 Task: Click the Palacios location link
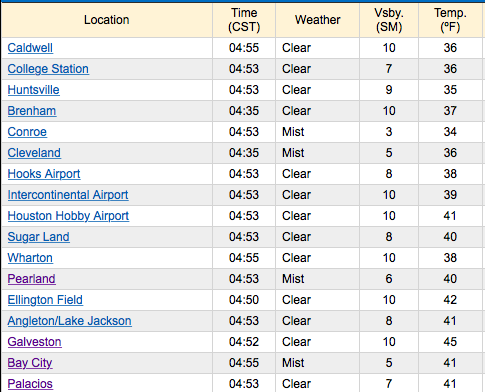pyautogui.click(x=30, y=384)
